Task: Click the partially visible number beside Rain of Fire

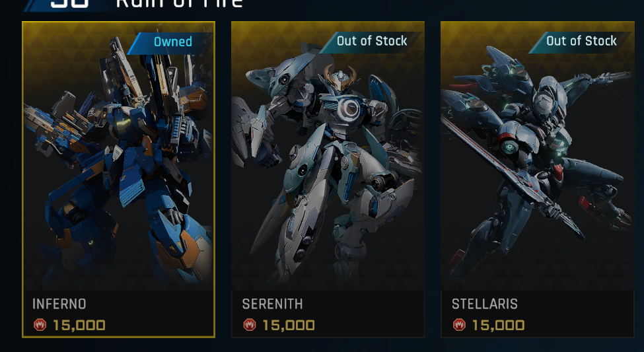Action: [69, 3]
